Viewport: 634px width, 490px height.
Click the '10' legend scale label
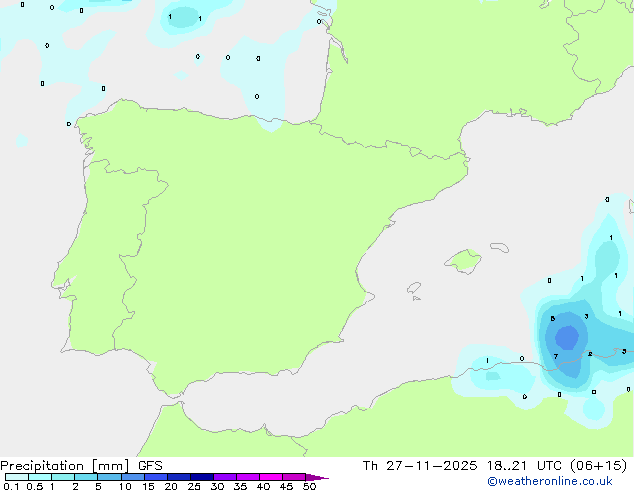125,486
